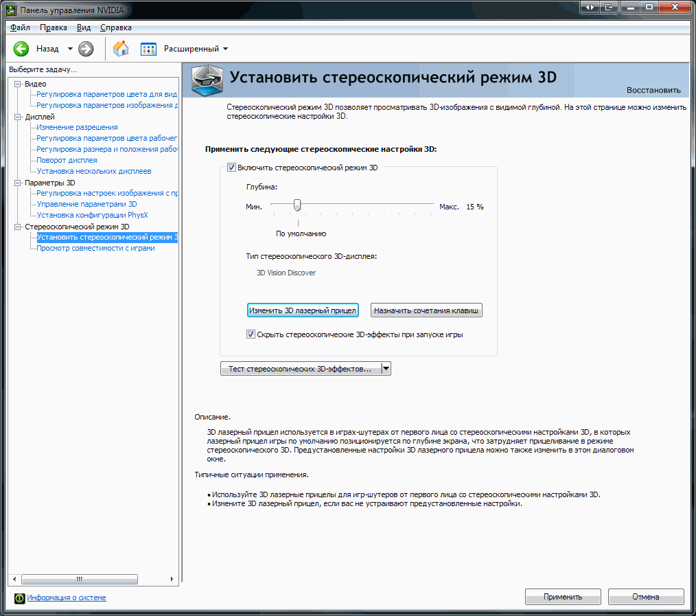696x616 pixels.
Task: Go to Home page icon
Action: (x=121, y=48)
